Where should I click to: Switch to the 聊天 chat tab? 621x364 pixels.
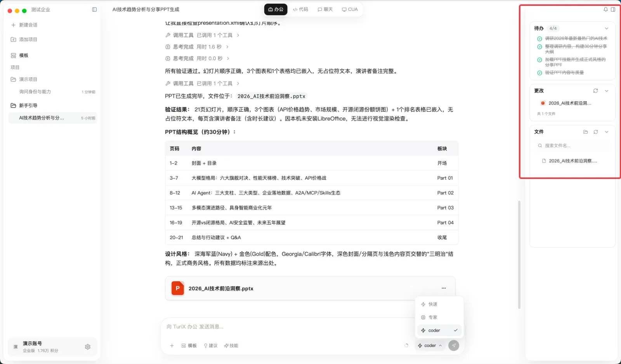point(325,9)
